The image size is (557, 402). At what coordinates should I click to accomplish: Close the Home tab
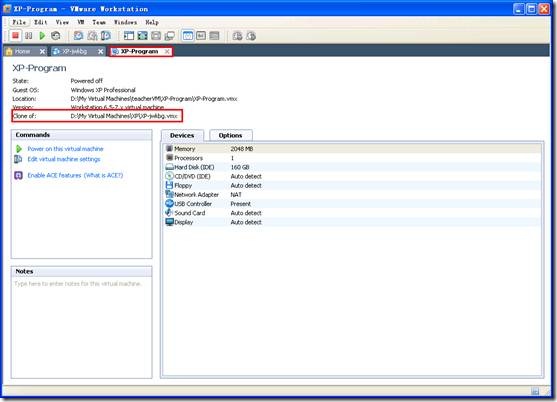(42, 51)
